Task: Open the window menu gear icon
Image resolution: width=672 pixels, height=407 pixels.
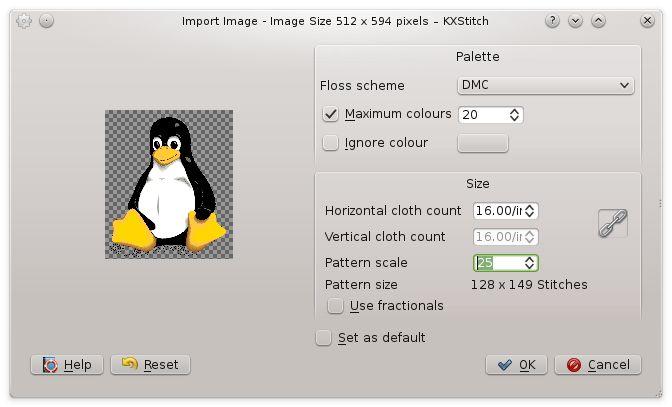Action: [24, 21]
